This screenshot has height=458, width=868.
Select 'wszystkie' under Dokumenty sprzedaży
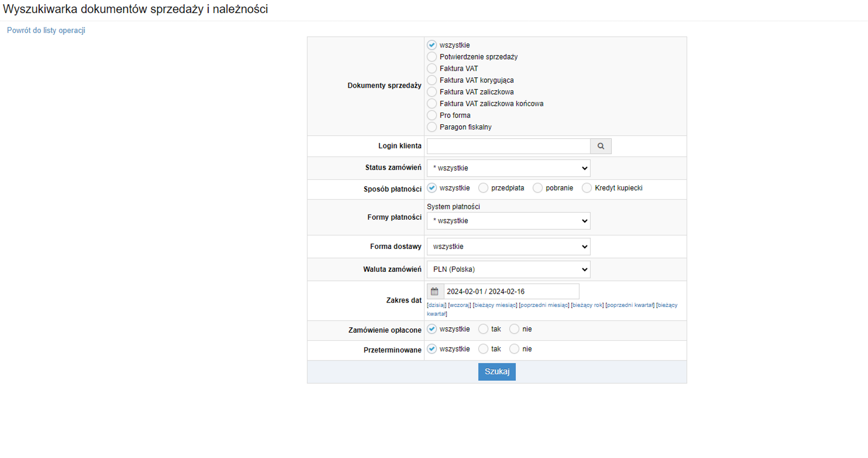(431, 45)
